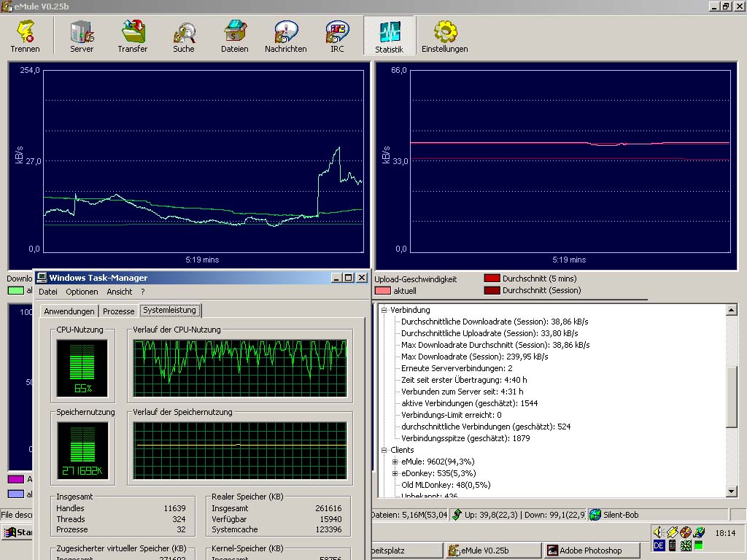The width and height of the screenshot is (747, 560).
Task: Expand the eDonkey: 535 clients node
Action: (395, 473)
